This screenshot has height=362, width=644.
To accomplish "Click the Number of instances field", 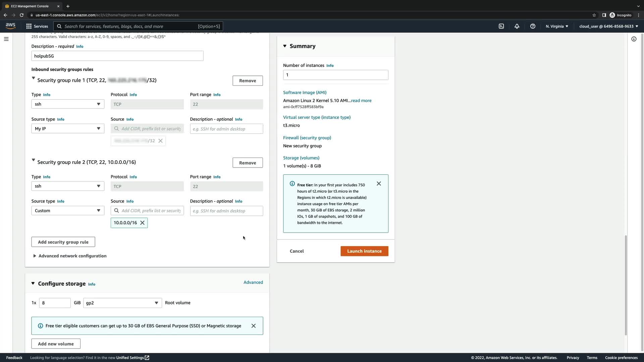I will click(x=335, y=75).
